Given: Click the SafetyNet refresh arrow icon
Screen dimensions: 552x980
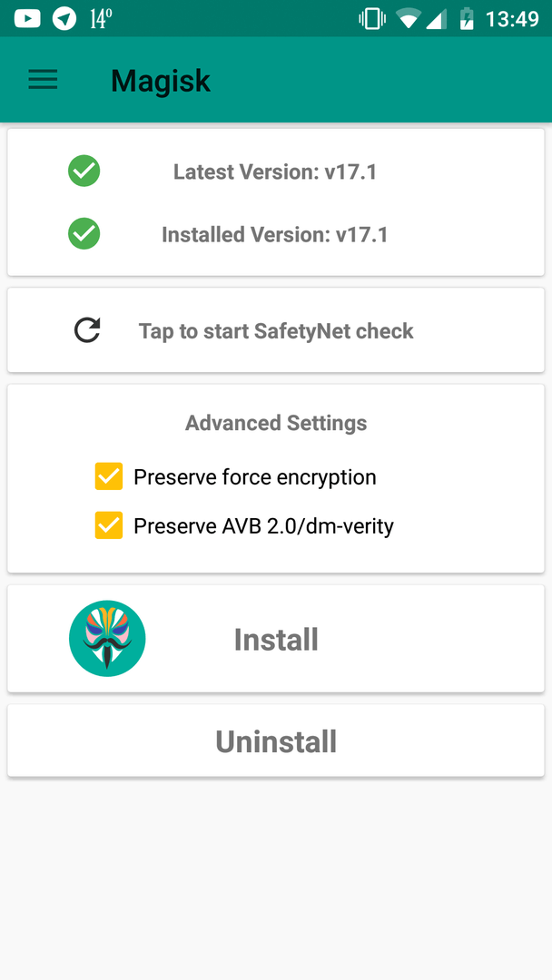Looking at the screenshot, I should (87, 330).
